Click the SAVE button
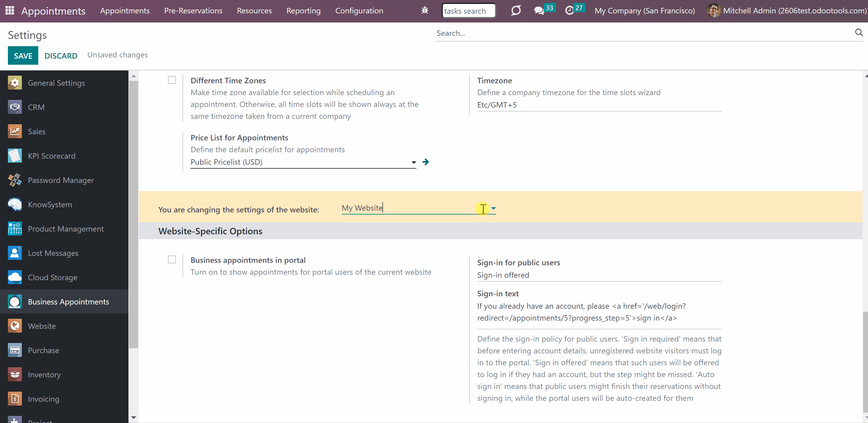The image size is (868, 423). (23, 56)
